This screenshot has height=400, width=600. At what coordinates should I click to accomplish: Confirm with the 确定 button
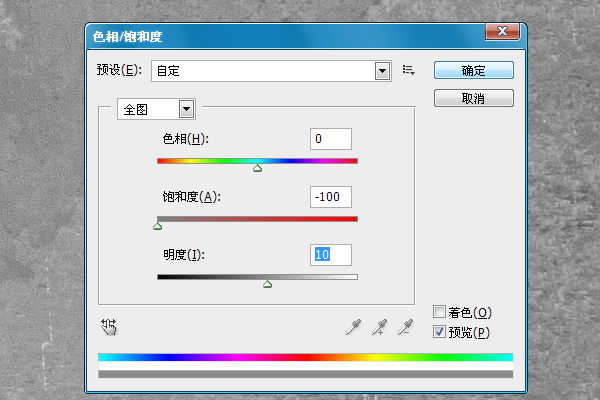[474, 70]
